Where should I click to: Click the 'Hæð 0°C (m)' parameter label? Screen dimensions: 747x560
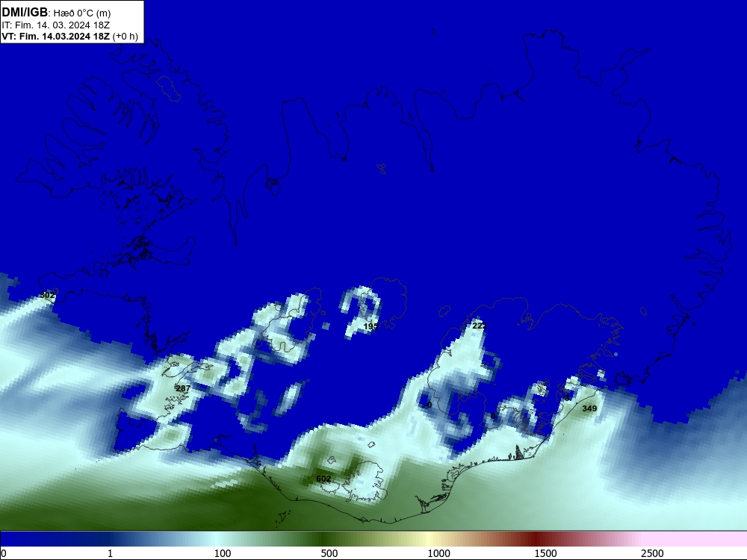point(82,13)
